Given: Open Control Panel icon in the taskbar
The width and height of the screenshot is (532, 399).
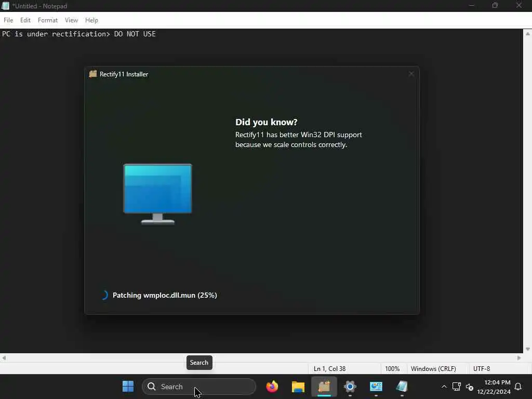Looking at the screenshot, I should [x=376, y=387].
